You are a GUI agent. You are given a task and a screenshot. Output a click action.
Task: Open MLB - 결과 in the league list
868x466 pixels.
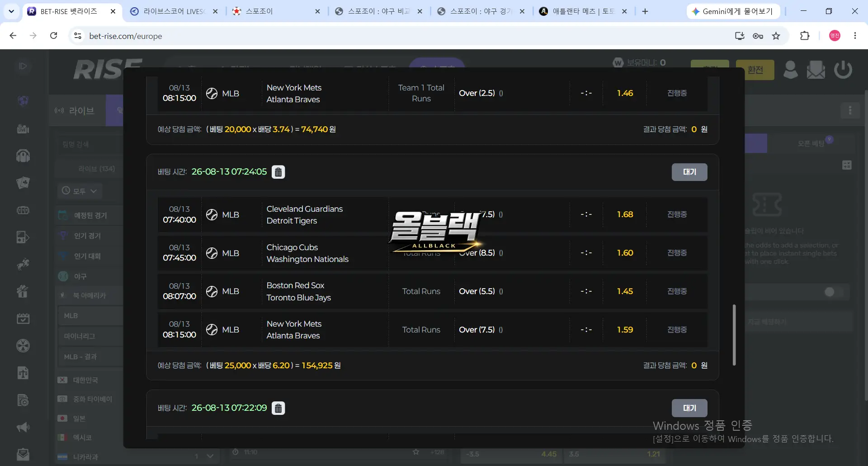point(90,357)
